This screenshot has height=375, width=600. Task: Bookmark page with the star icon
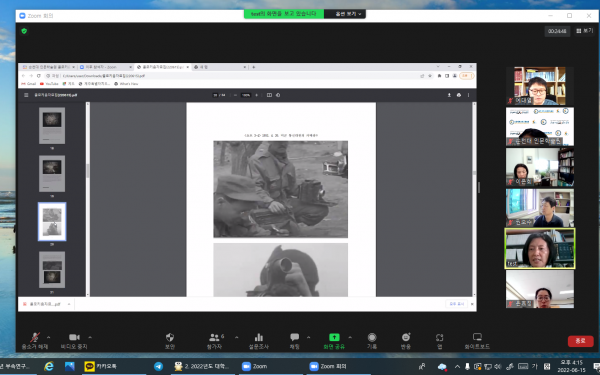click(430, 76)
